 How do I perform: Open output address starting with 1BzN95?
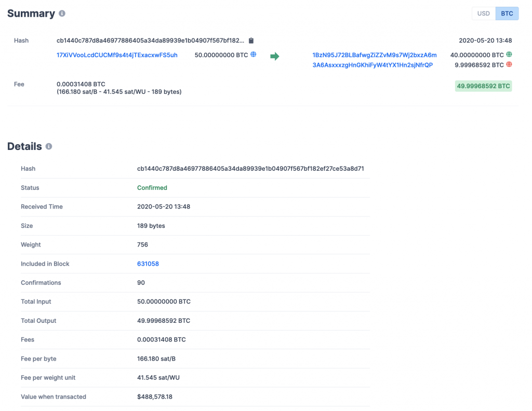(x=374, y=54)
